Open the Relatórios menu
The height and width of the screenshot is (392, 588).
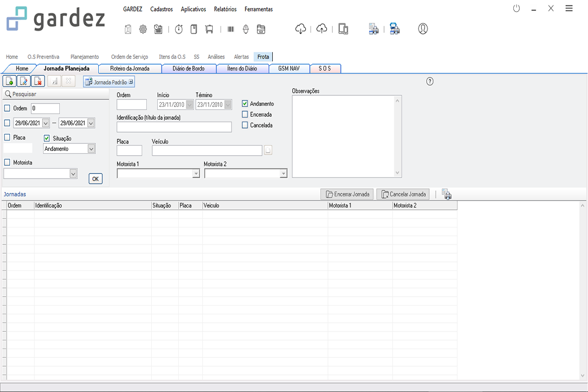tap(225, 9)
